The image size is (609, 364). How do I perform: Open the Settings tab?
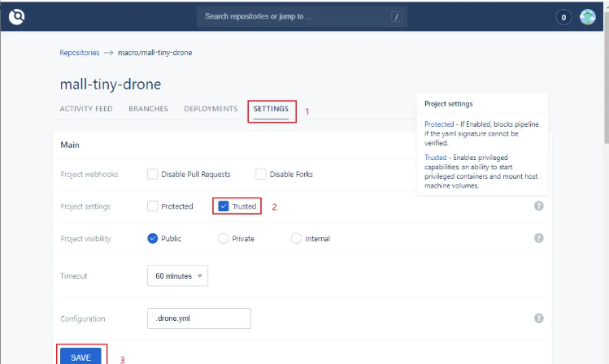(271, 109)
